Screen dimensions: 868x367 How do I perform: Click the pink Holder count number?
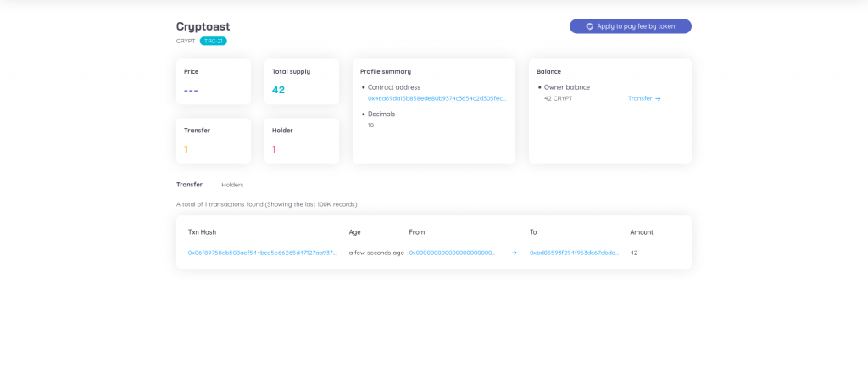[x=274, y=149]
